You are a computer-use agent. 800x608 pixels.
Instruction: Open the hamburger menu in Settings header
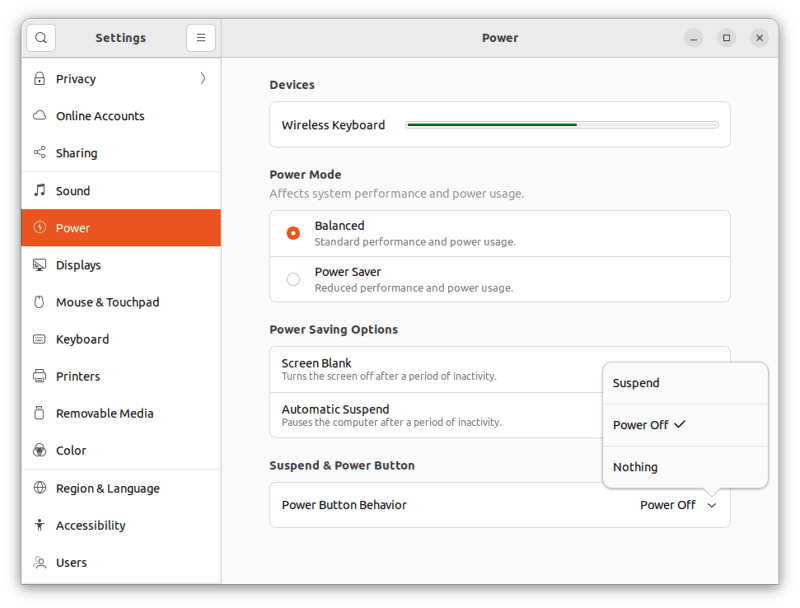coord(201,38)
